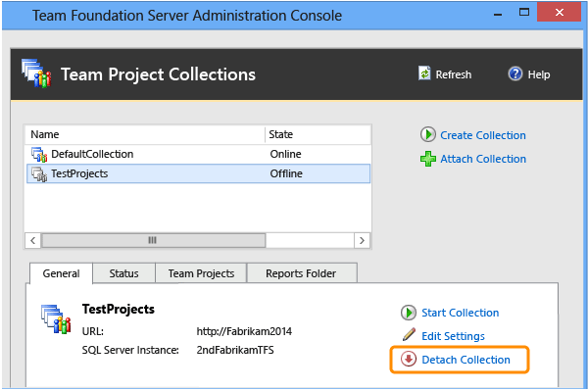The height and width of the screenshot is (390, 588).
Task: Switch to the General tab
Action: point(61,273)
